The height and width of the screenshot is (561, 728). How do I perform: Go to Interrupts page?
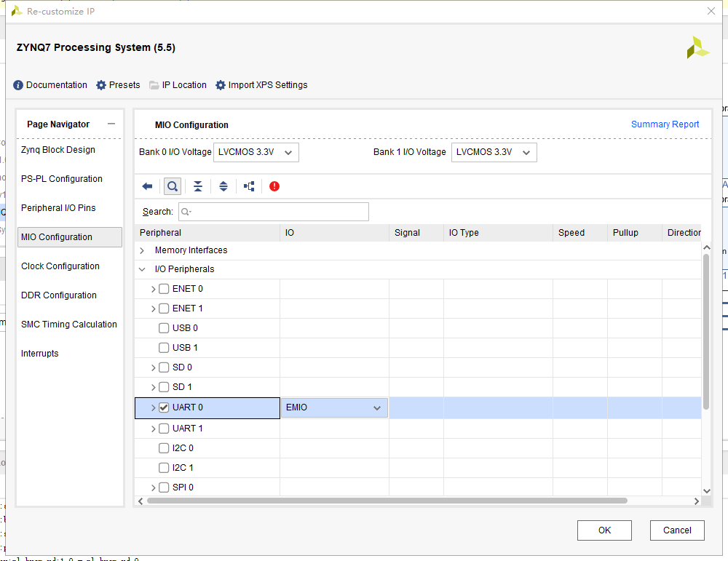[x=40, y=354]
